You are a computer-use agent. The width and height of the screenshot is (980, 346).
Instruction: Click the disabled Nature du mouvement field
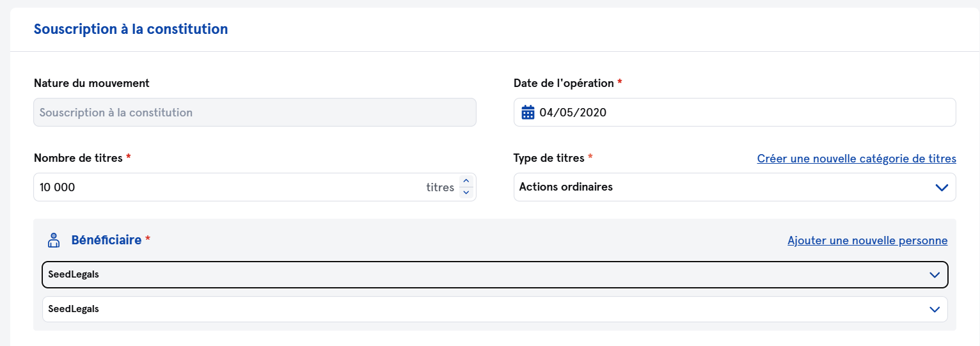tap(255, 113)
